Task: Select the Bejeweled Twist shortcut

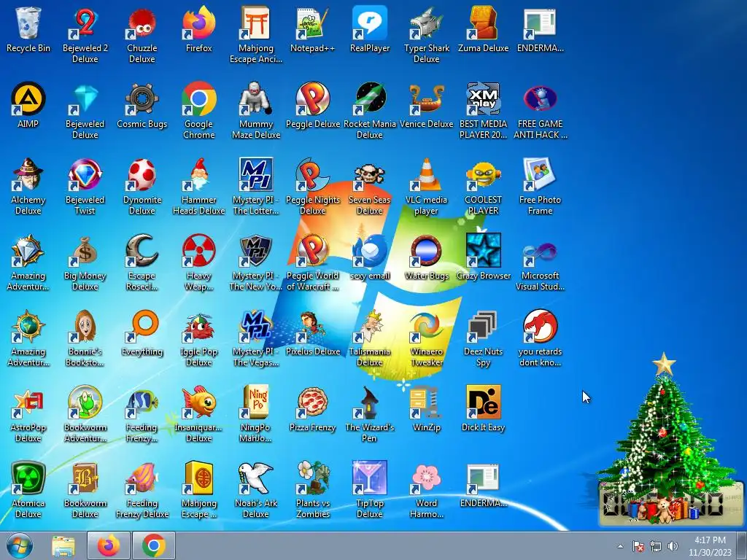Action: click(x=85, y=174)
